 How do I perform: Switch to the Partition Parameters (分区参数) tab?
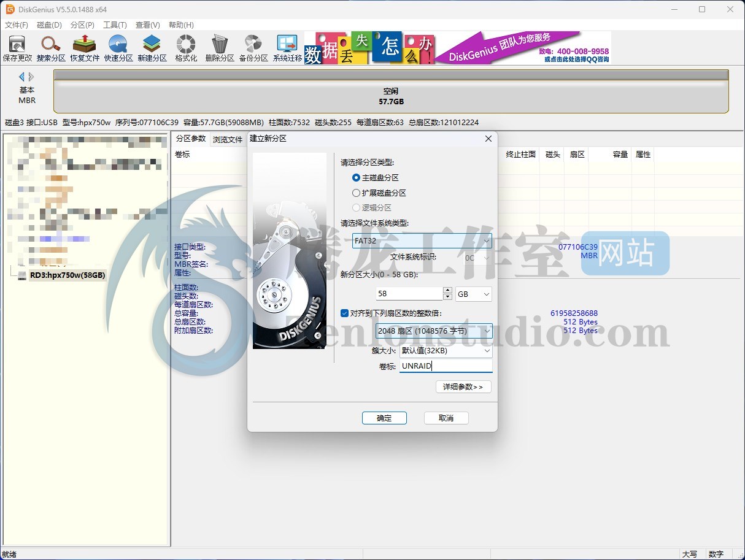point(190,139)
